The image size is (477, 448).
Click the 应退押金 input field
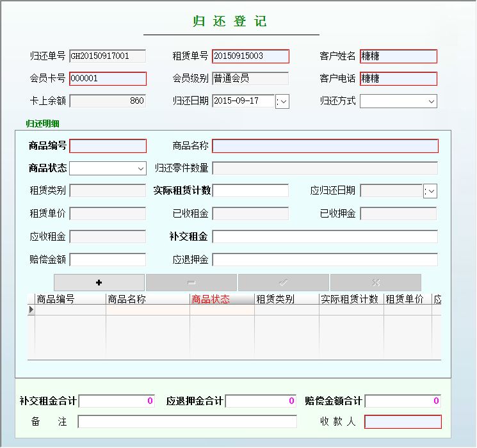[x=325, y=260]
